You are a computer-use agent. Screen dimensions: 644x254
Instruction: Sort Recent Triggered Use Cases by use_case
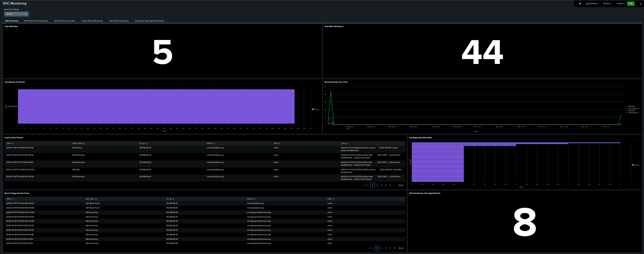tap(90, 199)
